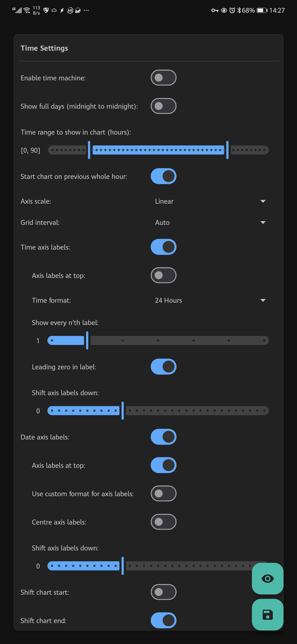Click the Show every n'th label slider track
This screenshot has width=297, height=644.
tap(179, 340)
